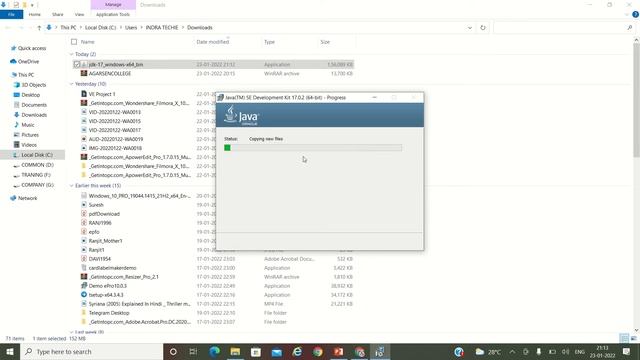
Task: Select the _Getintopc.com_Resizer_Pro_2.1 archive
Action: click(x=123, y=277)
